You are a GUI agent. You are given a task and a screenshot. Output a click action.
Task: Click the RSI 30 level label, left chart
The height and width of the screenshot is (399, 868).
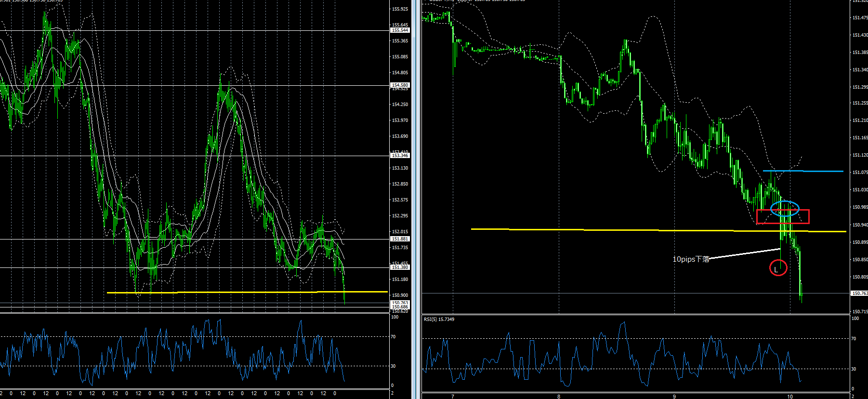click(394, 366)
